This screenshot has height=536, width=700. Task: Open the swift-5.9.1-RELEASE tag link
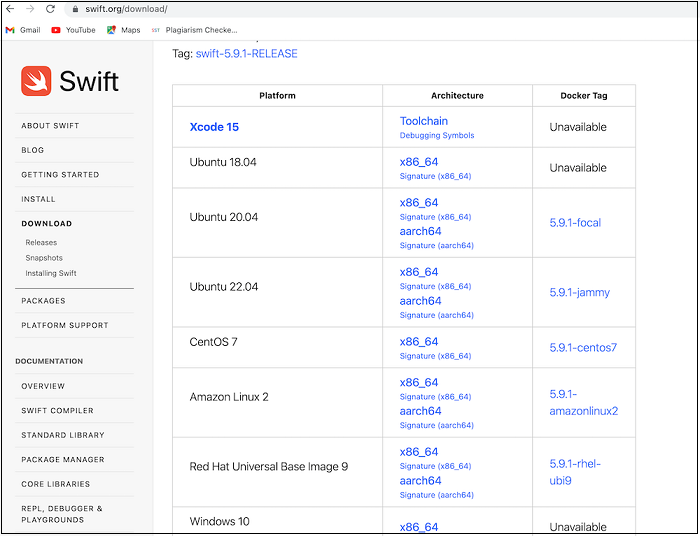click(x=247, y=54)
